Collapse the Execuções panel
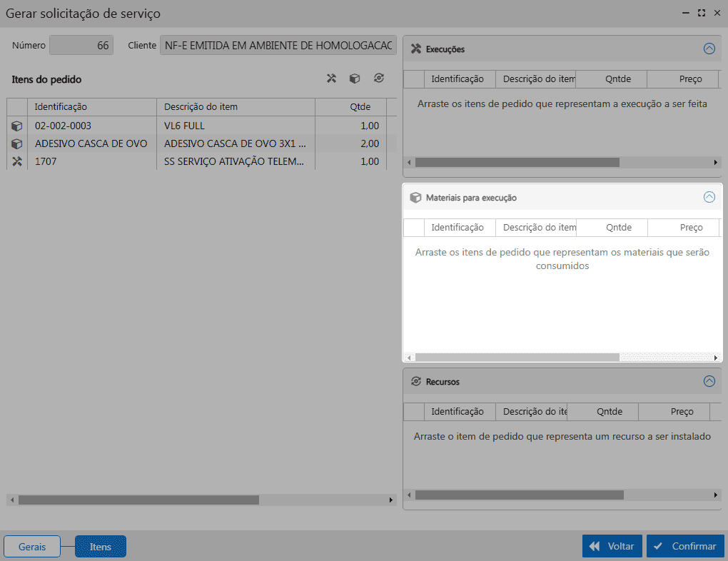Viewport: 728px width, 561px height. tap(709, 49)
